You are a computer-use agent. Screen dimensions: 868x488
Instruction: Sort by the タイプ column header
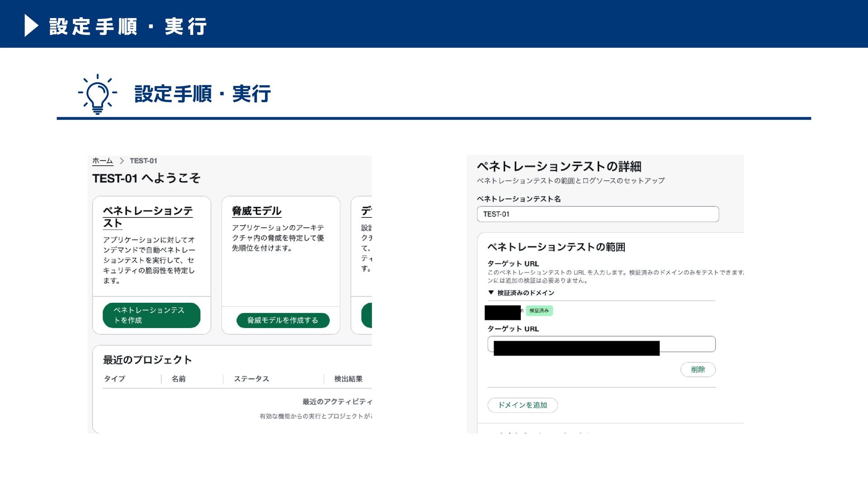[114, 379]
